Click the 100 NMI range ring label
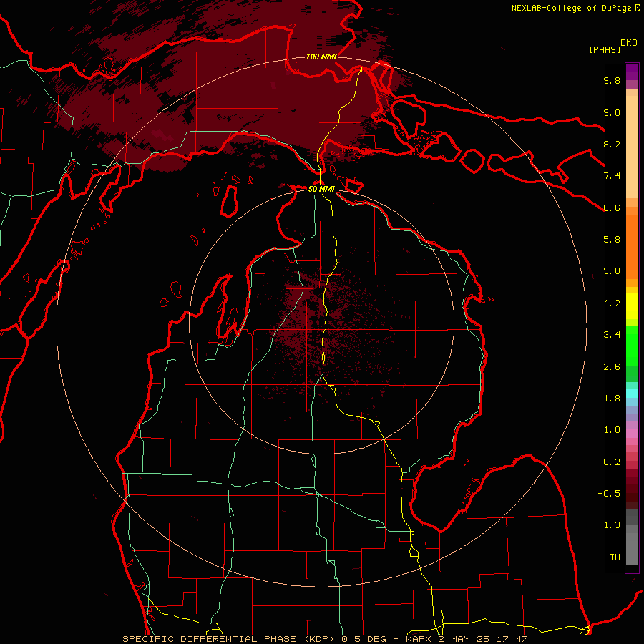The width and height of the screenshot is (644, 644). [x=321, y=57]
